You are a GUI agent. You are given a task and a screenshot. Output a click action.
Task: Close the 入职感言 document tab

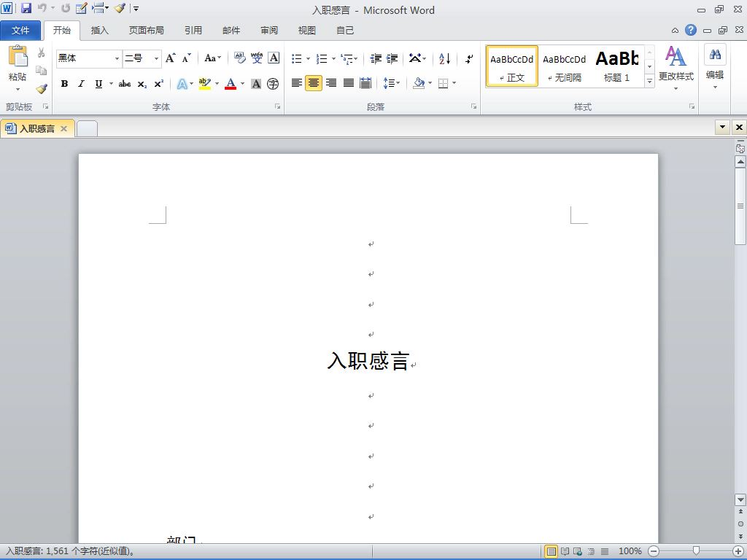click(x=64, y=128)
